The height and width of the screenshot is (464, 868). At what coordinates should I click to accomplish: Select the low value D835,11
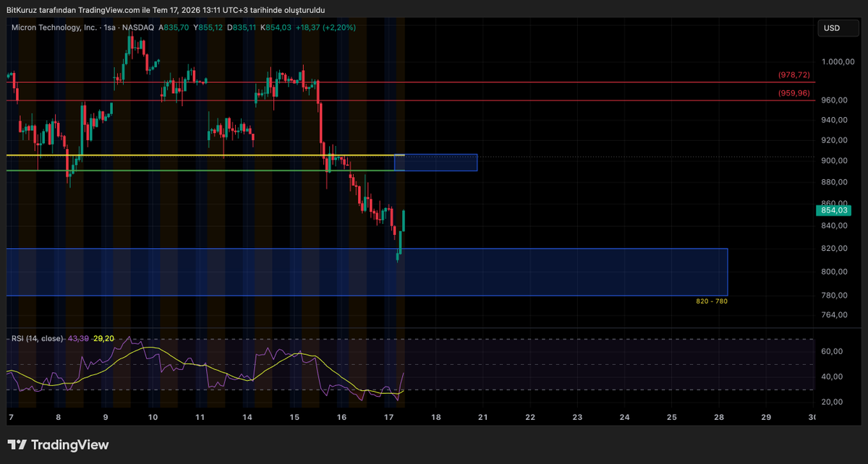pyautogui.click(x=242, y=27)
